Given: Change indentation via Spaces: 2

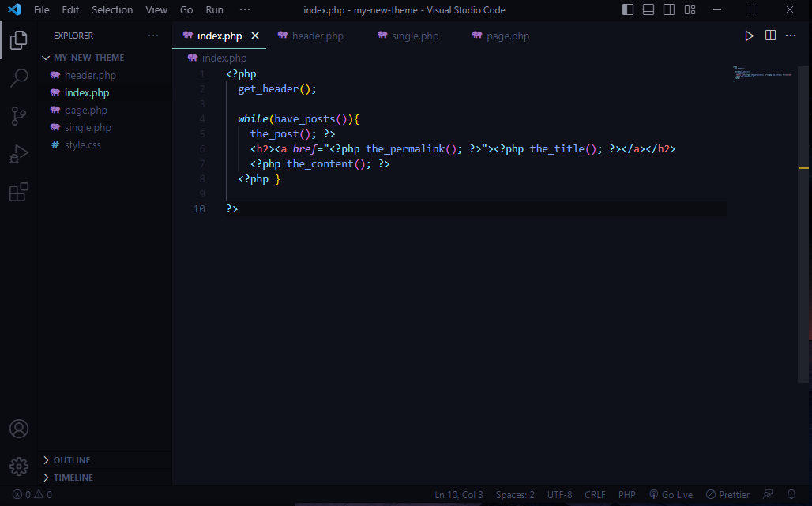Looking at the screenshot, I should coord(515,495).
